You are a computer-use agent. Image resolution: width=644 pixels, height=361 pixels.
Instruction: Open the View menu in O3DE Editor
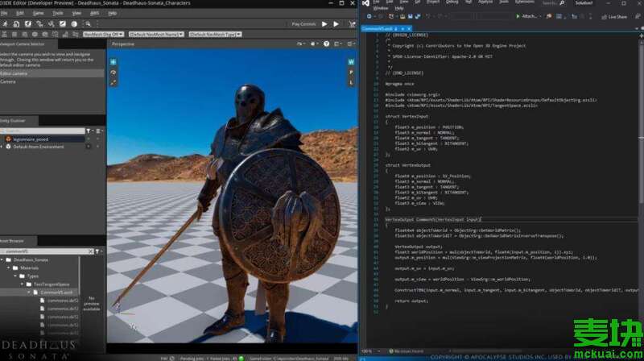click(x=76, y=13)
